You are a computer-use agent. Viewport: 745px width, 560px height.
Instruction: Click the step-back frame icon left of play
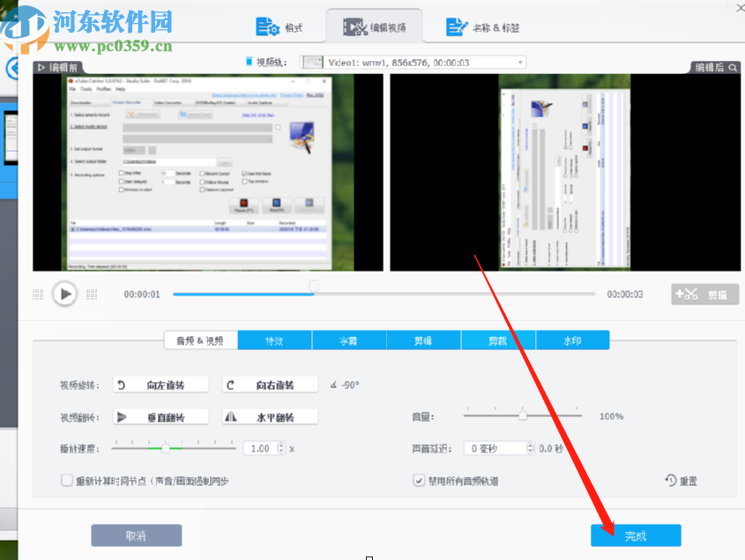[x=38, y=295]
